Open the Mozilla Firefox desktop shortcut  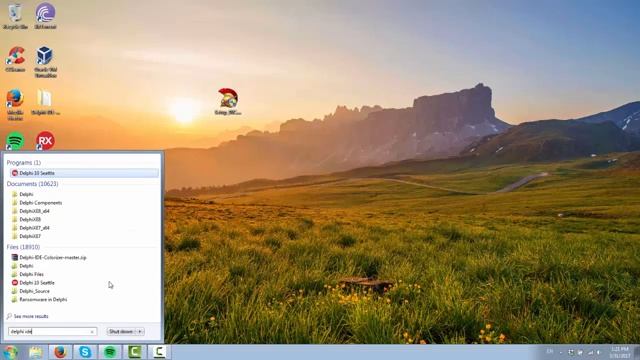15,104
